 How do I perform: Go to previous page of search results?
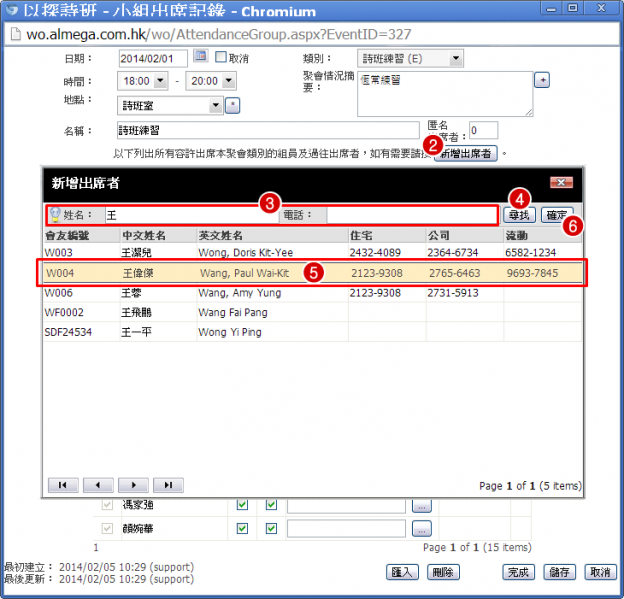(x=98, y=485)
